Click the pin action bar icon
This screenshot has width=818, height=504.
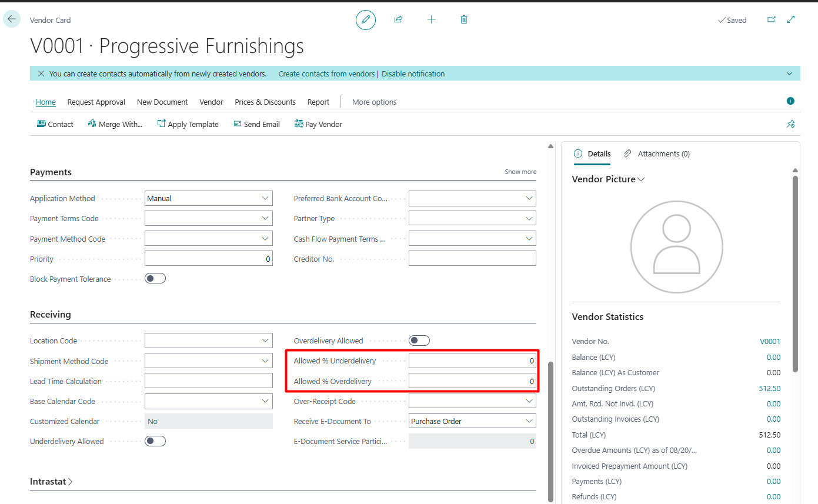pyautogui.click(x=790, y=124)
